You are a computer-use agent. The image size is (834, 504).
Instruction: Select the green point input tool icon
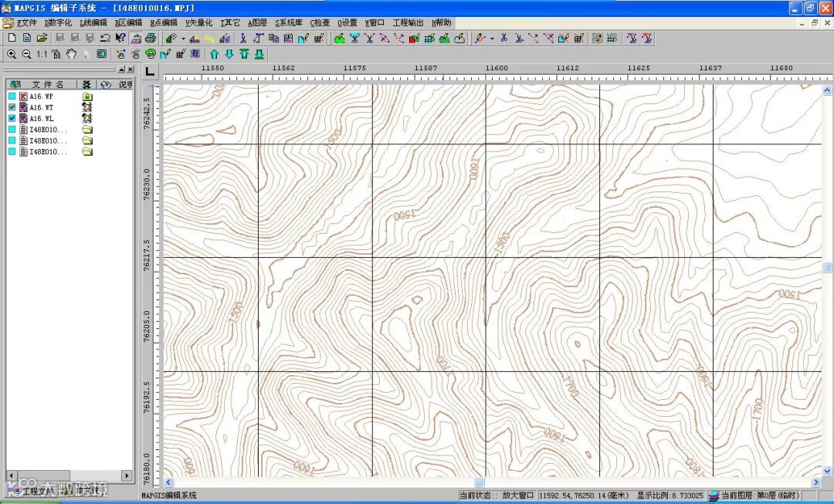(x=171, y=39)
